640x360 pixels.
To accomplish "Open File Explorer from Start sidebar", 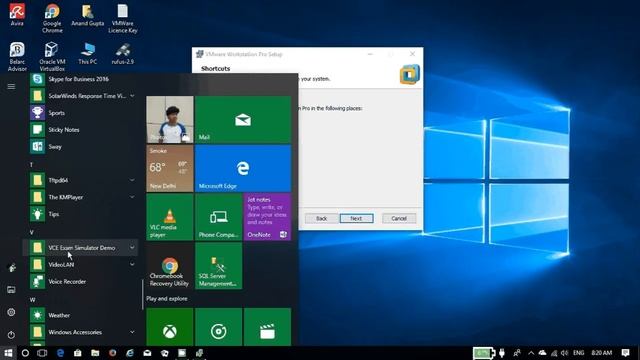I will coord(11,290).
